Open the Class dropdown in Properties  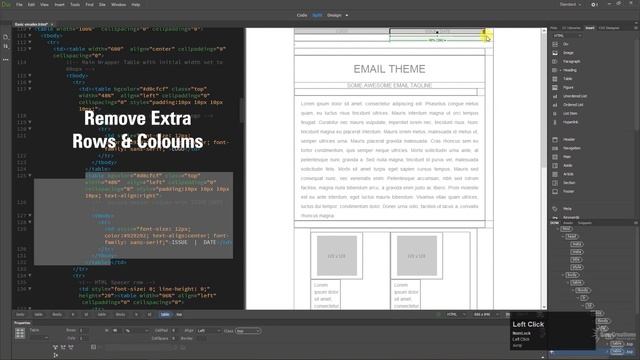(248, 331)
